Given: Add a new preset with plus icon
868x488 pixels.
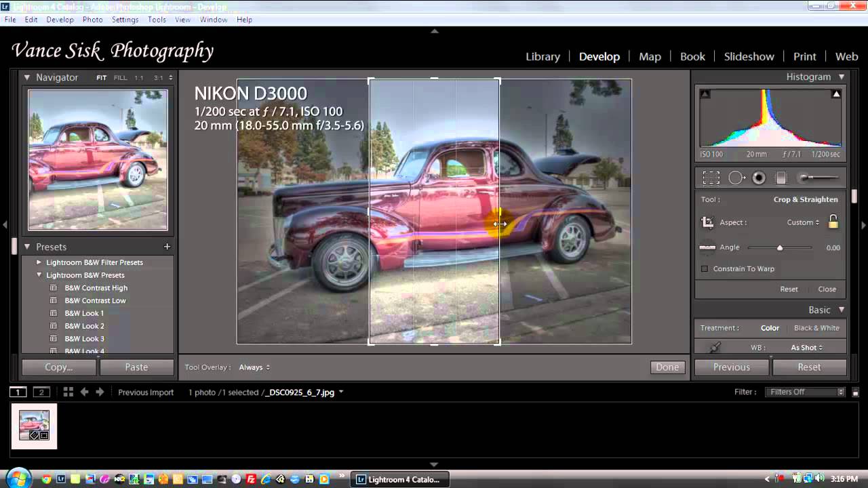Looking at the screenshot, I should pos(167,247).
